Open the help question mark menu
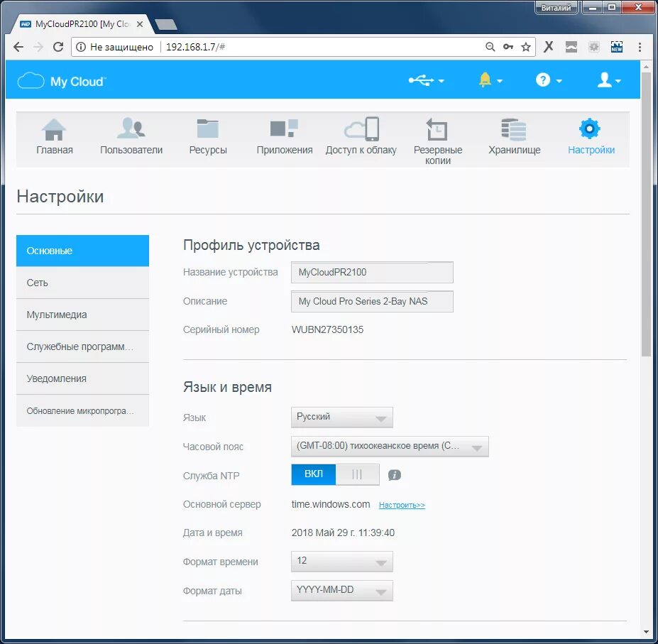This screenshot has width=658, height=644. point(548,80)
